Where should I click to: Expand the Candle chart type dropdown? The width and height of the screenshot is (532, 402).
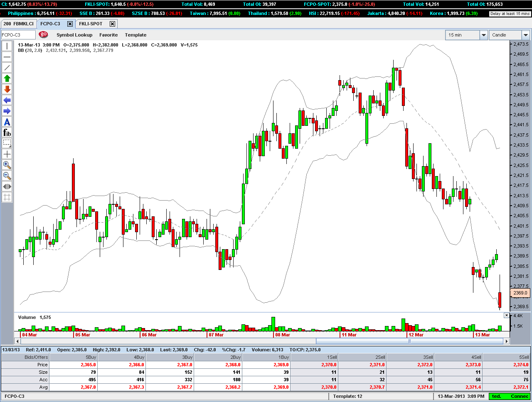pos(525,35)
